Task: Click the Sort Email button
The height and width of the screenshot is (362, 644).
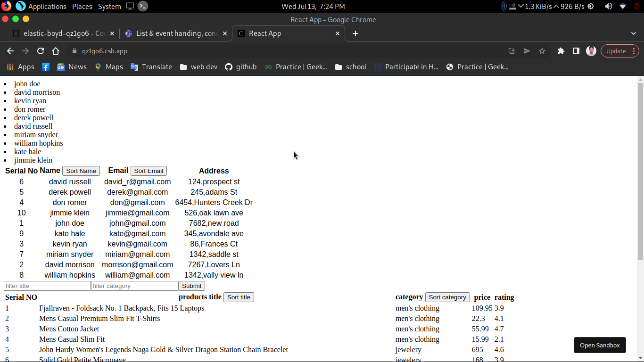Action: (149, 171)
